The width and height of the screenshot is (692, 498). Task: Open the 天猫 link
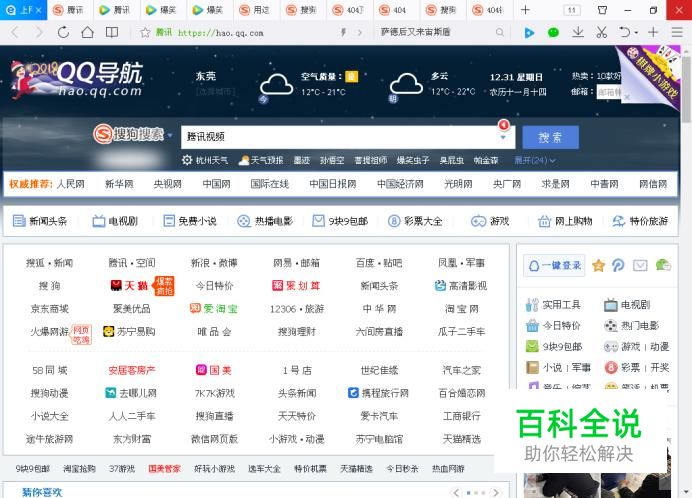(129, 286)
